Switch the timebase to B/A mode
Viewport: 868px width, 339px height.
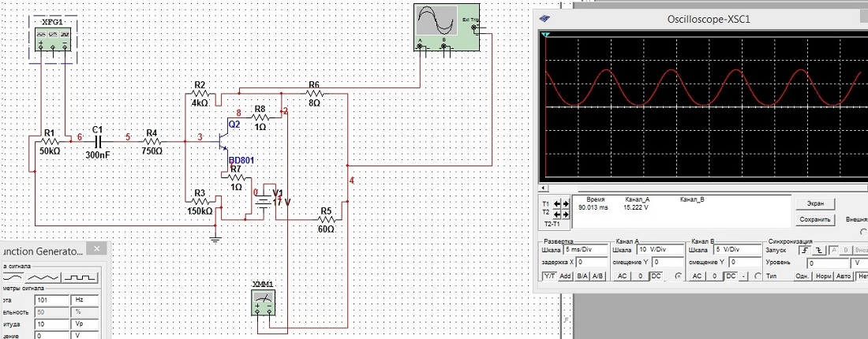tap(582, 276)
